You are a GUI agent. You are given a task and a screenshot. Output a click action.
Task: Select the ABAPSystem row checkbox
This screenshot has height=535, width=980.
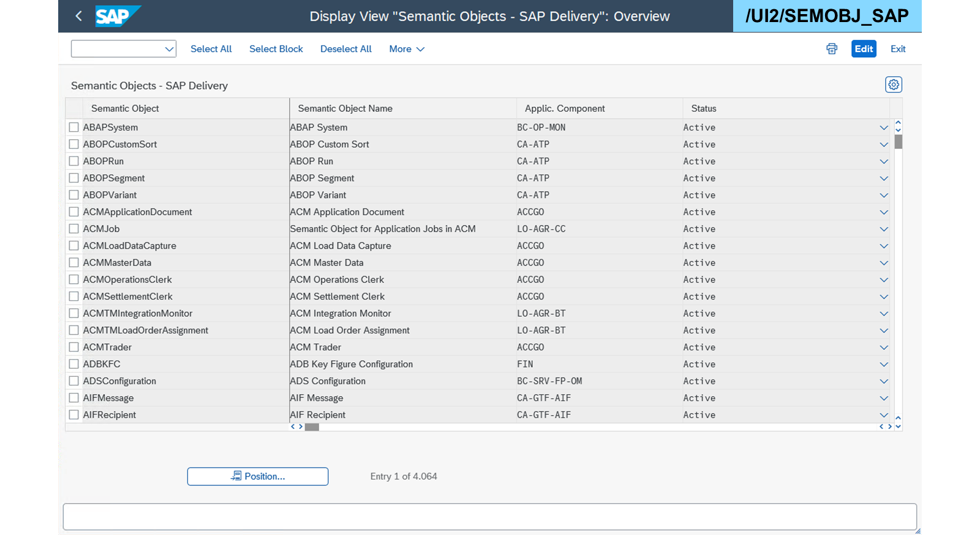coord(74,127)
